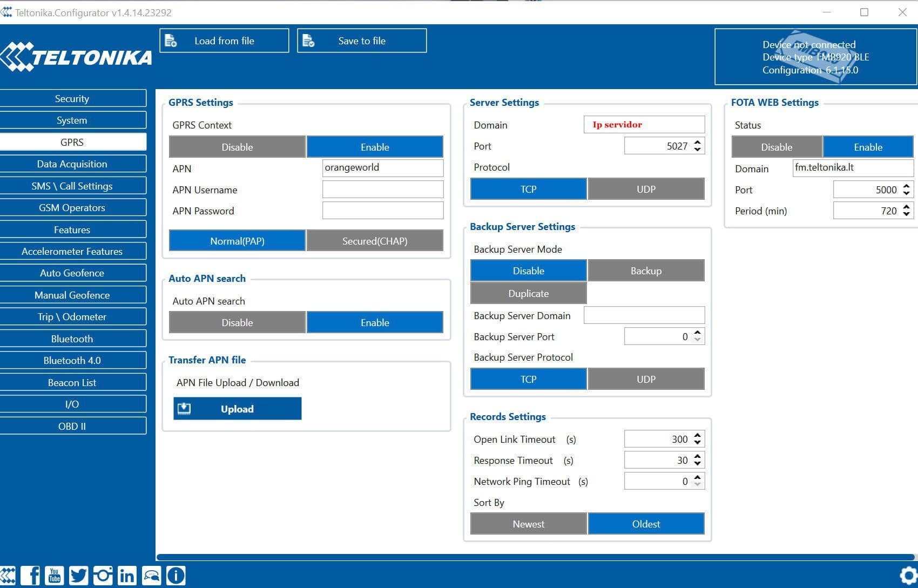Open Bluetooth 4.0 section
Image resolution: width=918 pixels, height=588 pixels.
(72, 360)
